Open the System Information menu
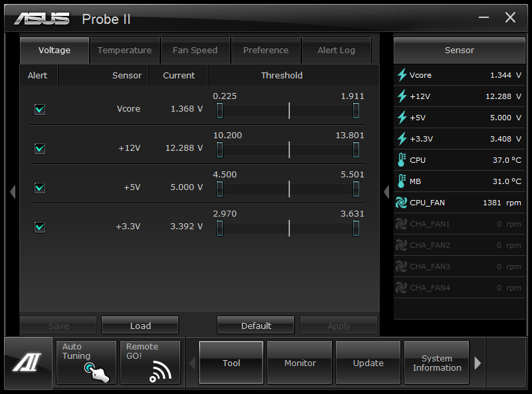This screenshot has height=394, width=532. [437, 363]
